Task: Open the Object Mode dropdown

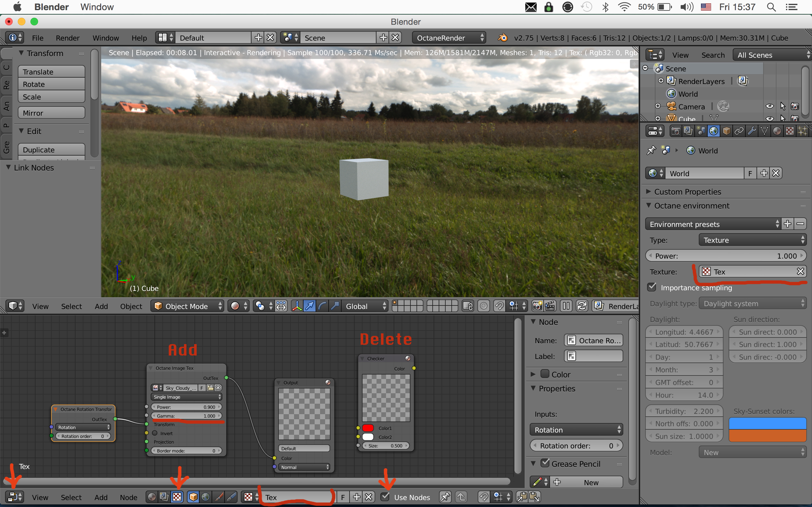Action: [187, 306]
